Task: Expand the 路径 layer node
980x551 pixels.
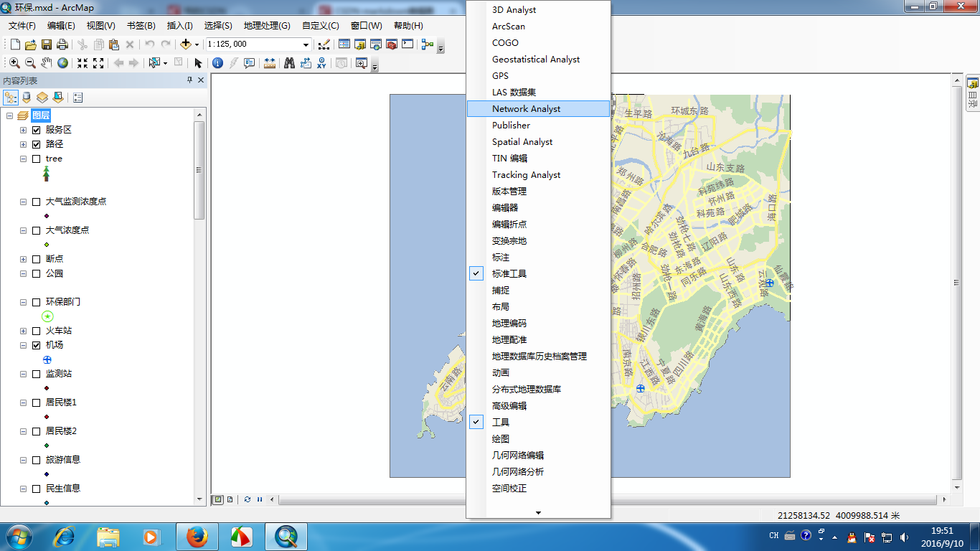Action: 23,144
